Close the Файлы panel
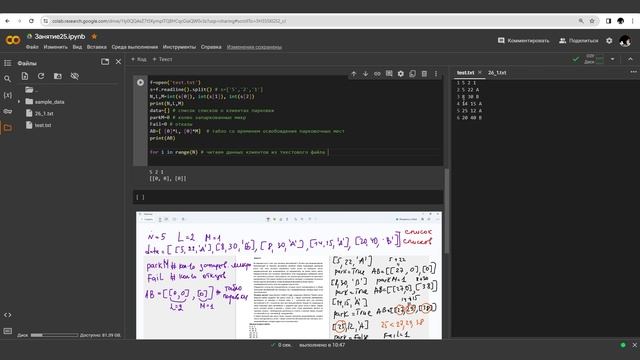Image resolution: width=640 pixels, height=360 pixels. coord(118,62)
